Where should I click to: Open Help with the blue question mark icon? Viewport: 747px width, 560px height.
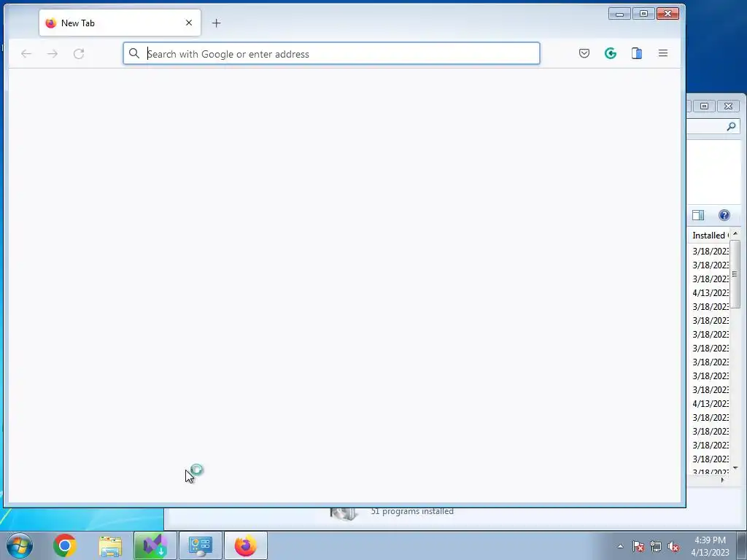tap(724, 215)
